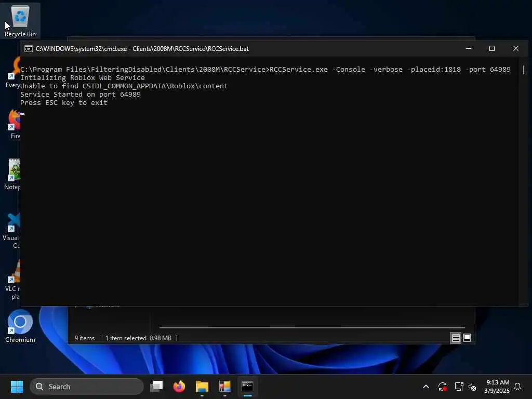Switch to the Command Prompt taskbar icon
Image resolution: width=532 pixels, height=399 pixels.
pos(247,387)
